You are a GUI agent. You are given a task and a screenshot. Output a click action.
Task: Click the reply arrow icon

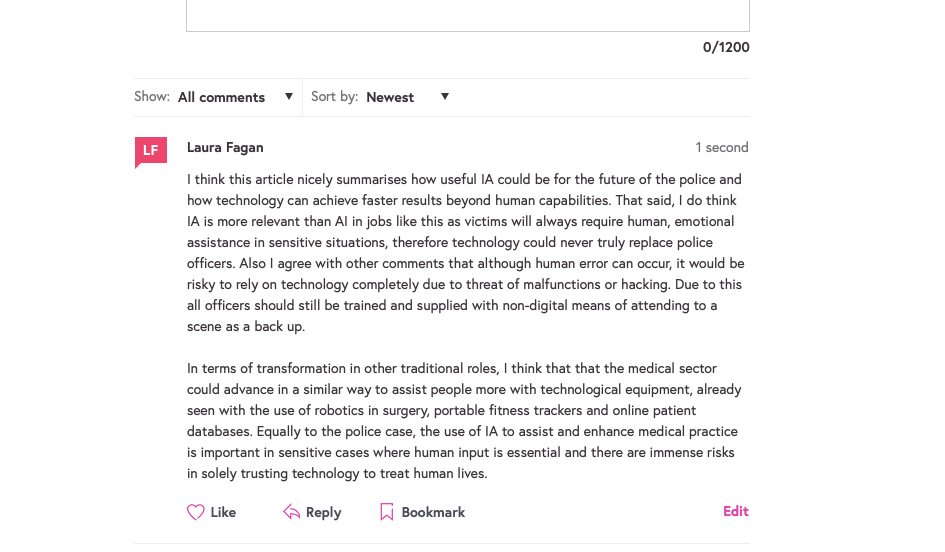pos(291,512)
